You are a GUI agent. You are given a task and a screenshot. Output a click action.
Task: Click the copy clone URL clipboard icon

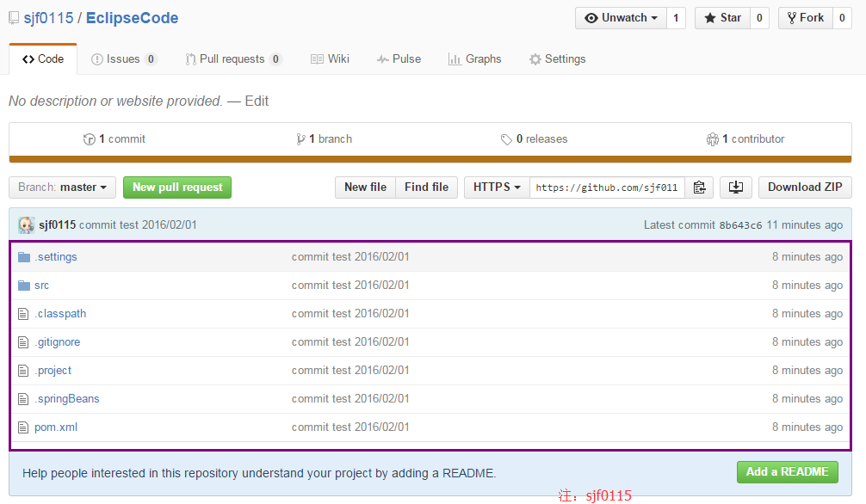(699, 187)
